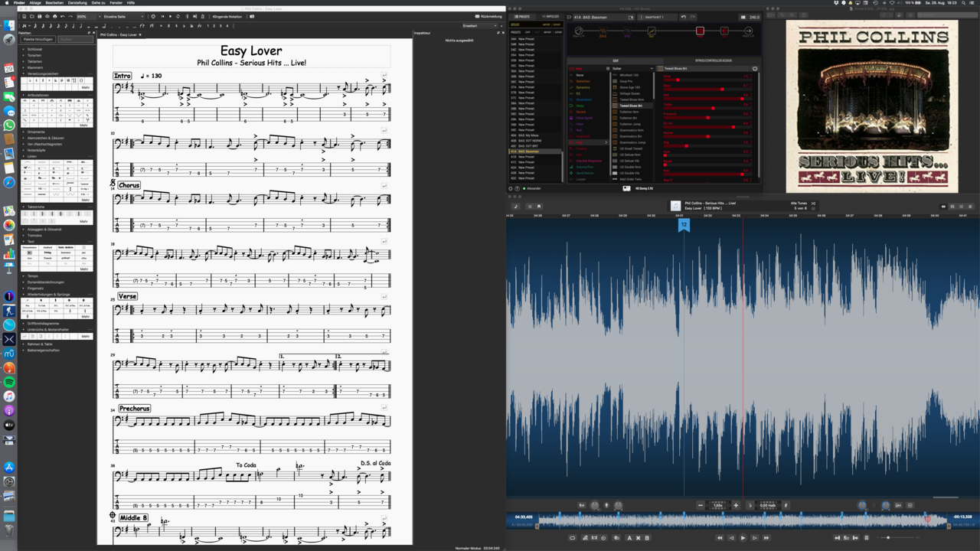980x551 pixels.
Task: Click the loop A point button in Anytune
Action: (x=629, y=537)
